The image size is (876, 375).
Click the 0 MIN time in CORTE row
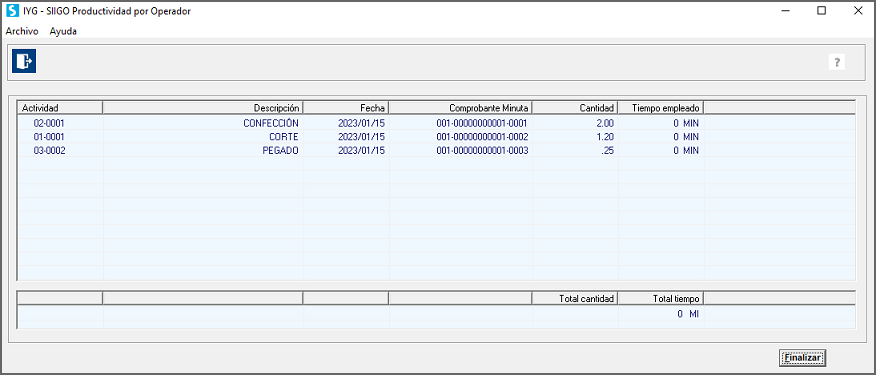click(661, 137)
